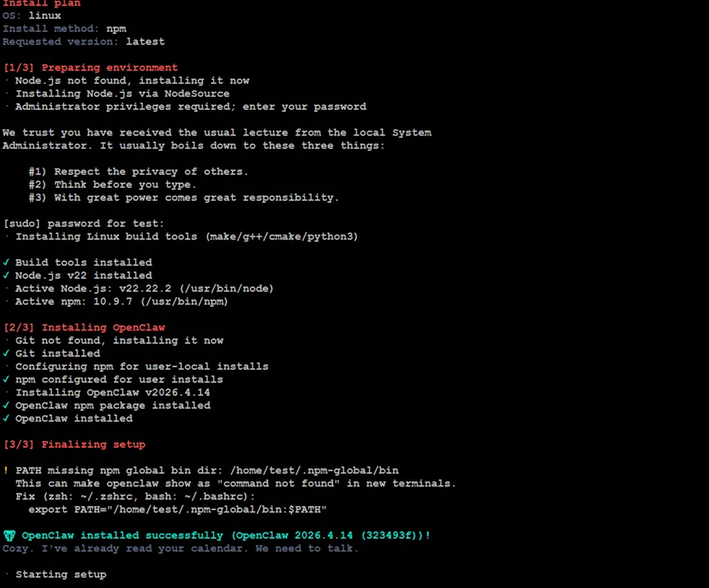Click 'Active Node.js: v22.22.2 (/usr/bin/node)' line
709x588 pixels.
[x=144, y=289]
